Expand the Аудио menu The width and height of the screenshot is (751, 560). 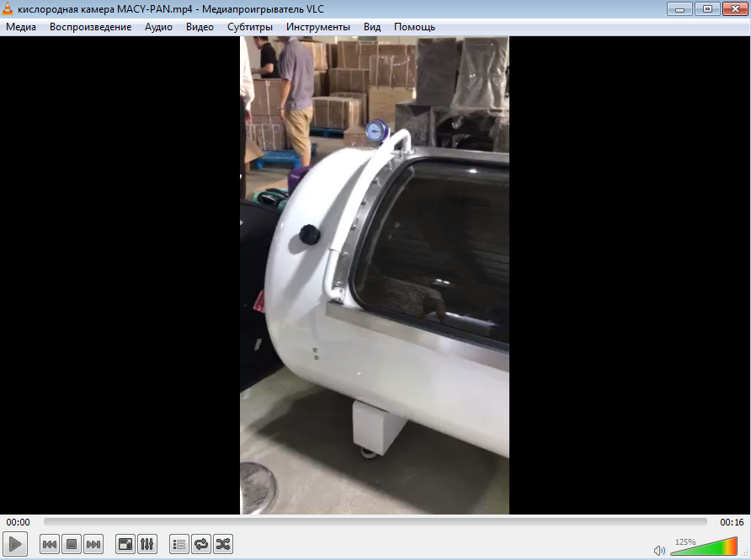[158, 27]
